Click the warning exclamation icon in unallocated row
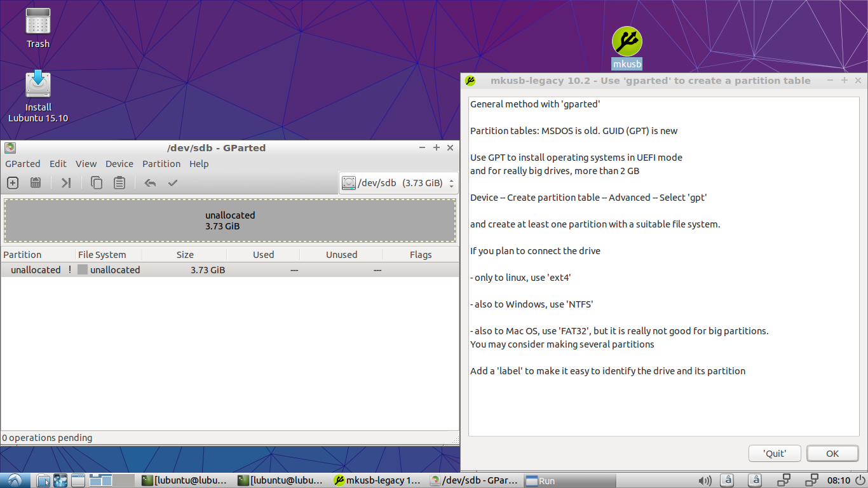Screen dimensions: 868x488 70,270
